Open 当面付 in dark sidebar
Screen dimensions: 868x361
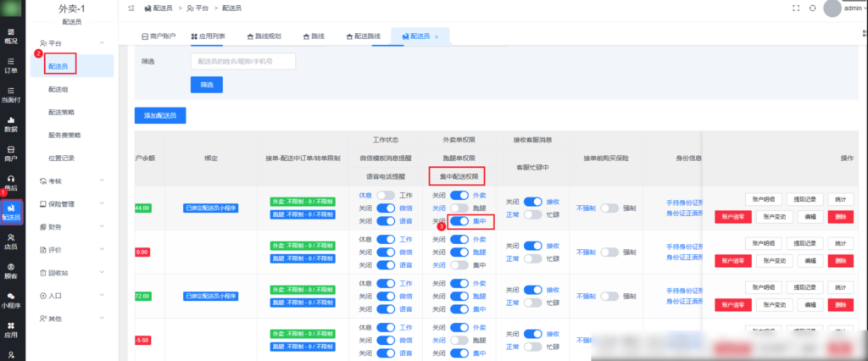coord(10,95)
